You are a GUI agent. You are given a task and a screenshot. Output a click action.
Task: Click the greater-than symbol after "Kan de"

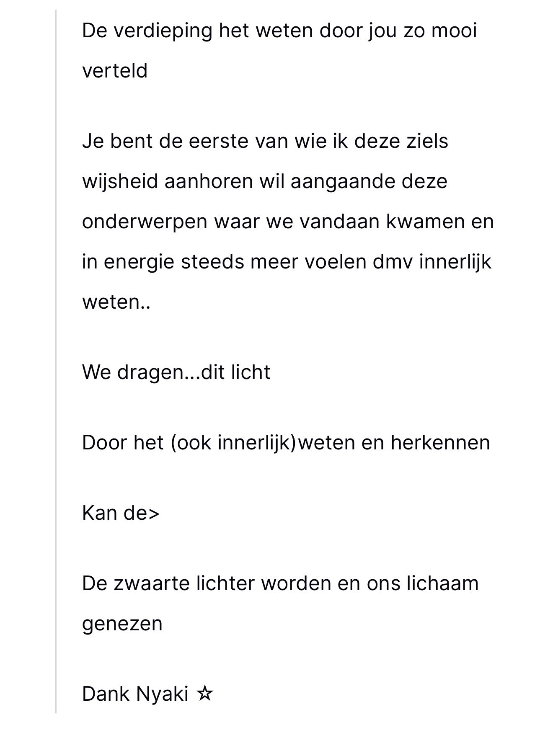(x=154, y=513)
